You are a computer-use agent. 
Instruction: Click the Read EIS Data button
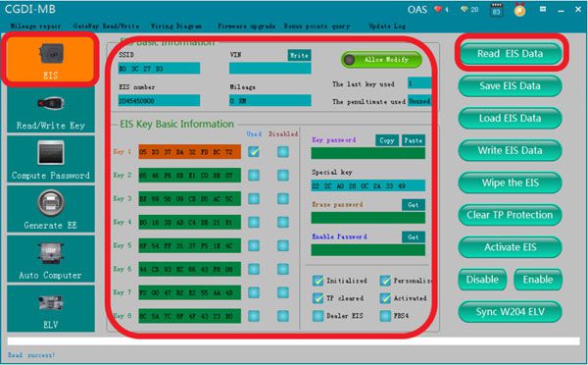coord(510,54)
